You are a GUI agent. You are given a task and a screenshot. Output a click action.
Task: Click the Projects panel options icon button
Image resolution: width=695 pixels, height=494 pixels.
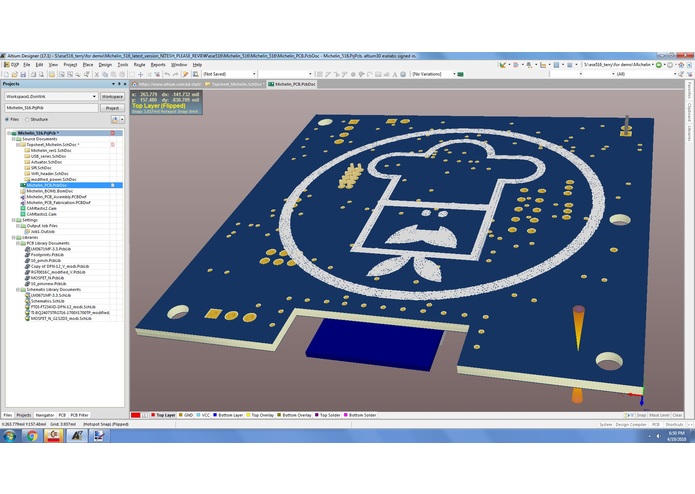pos(115,120)
